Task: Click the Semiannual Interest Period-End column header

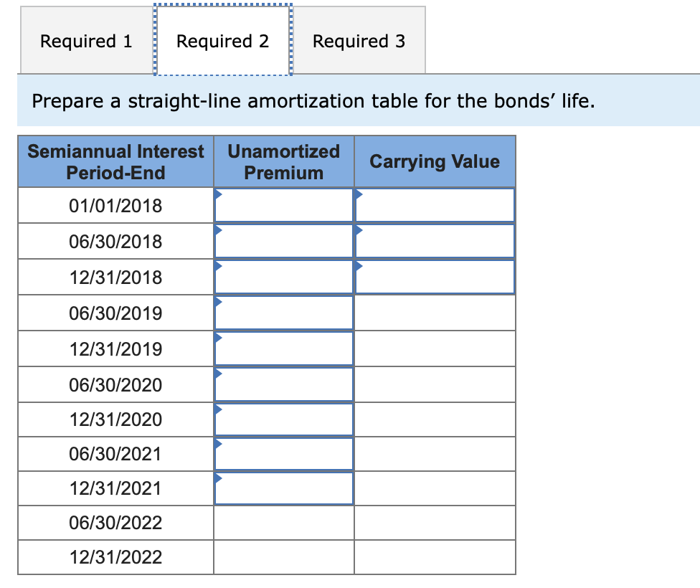Action: pos(115,161)
